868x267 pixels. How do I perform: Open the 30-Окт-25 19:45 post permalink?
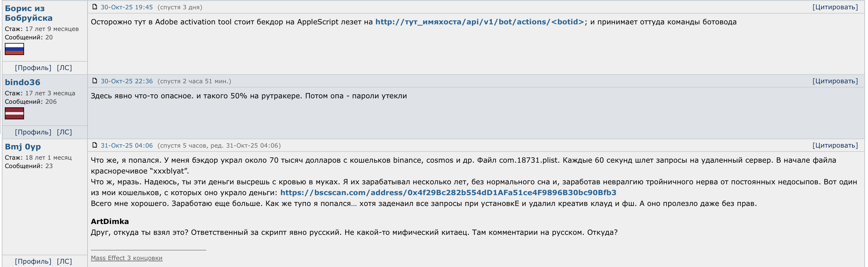point(127,7)
